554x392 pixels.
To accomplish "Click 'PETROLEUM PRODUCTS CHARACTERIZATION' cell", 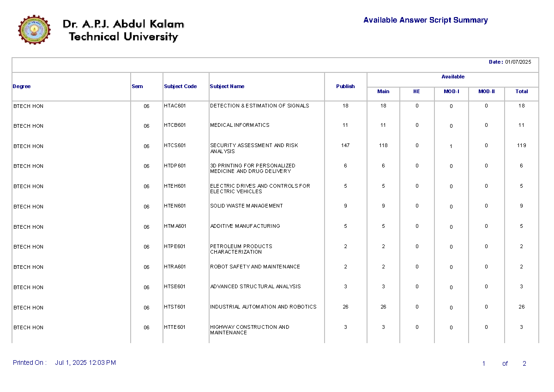I will pyautogui.click(x=241, y=249).
